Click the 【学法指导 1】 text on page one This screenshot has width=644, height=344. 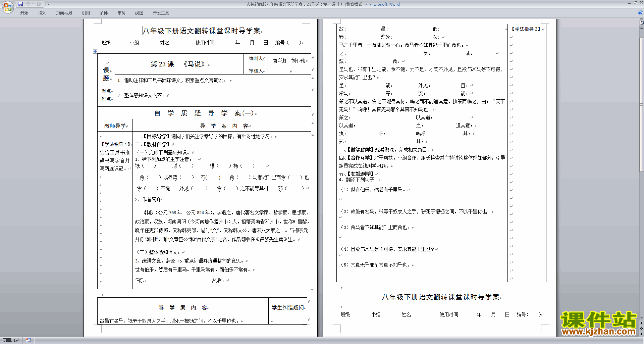click(x=115, y=144)
